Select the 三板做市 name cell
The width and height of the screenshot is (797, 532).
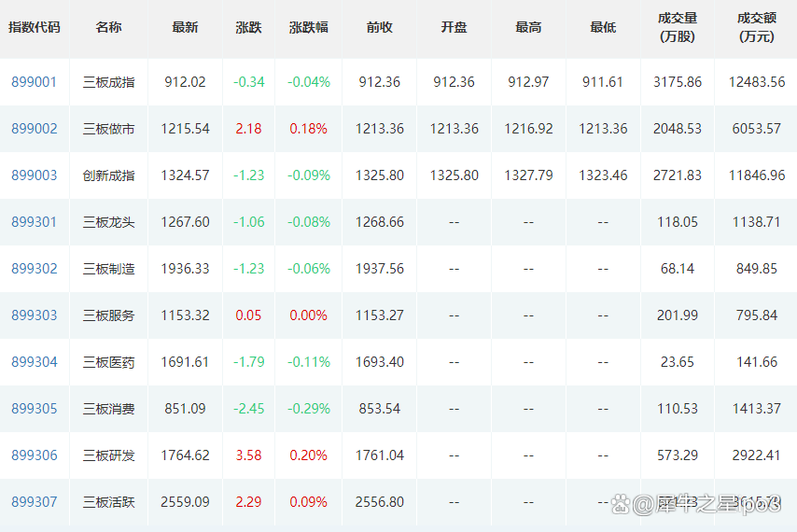pyautogui.click(x=109, y=129)
